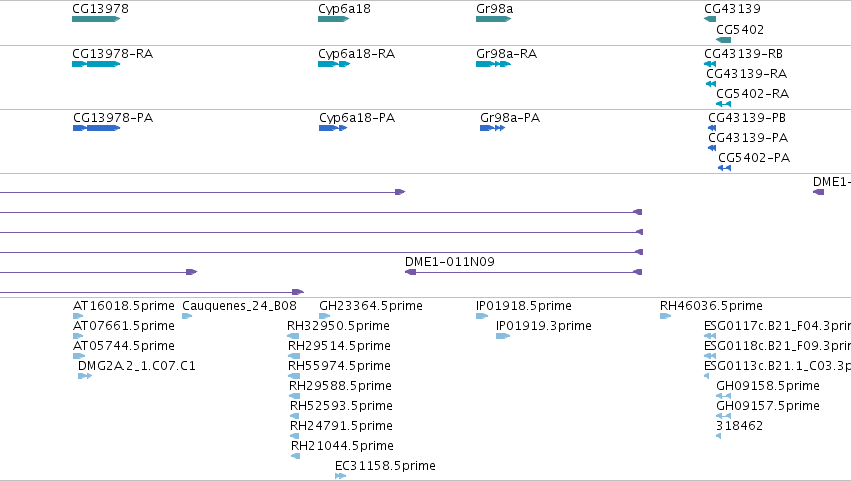Select the GH09157.5prime EST label
Screen dimensions: 851x481
(768, 406)
